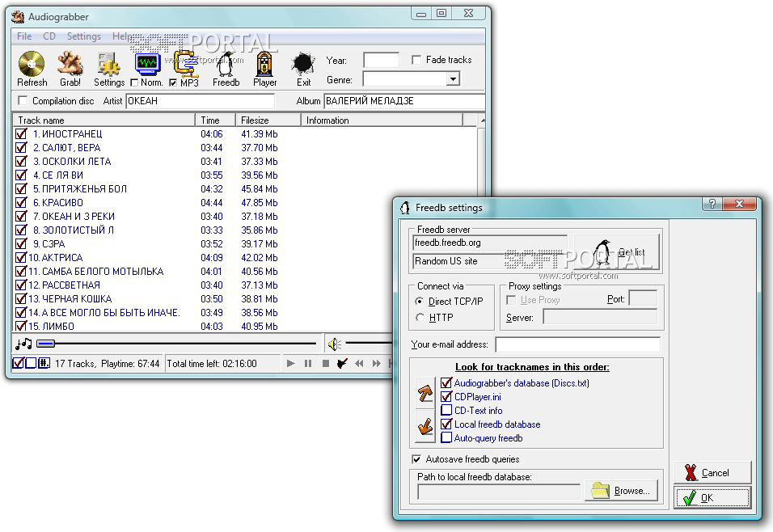This screenshot has width=773, height=532.
Task: Open the CD menu
Action: 49,36
